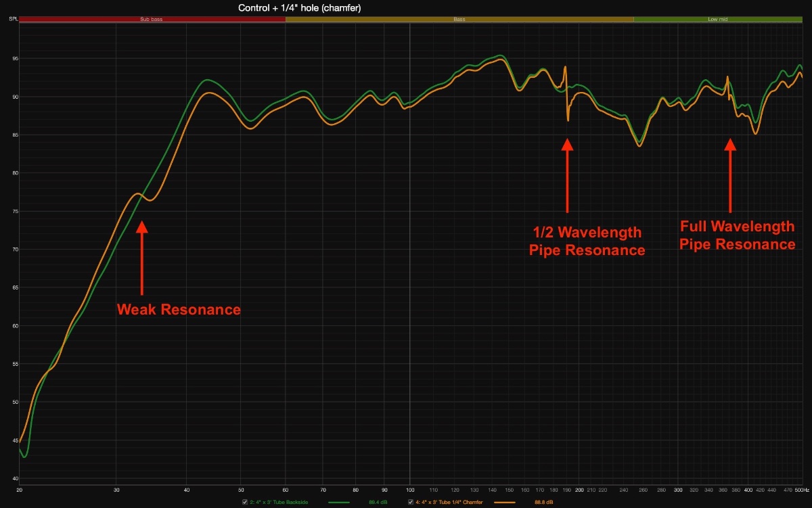This screenshot has width=812, height=508.
Task: Toggle the 4" x 3' Tube 1/4" Chamfer checkbox
Action: click(x=411, y=502)
